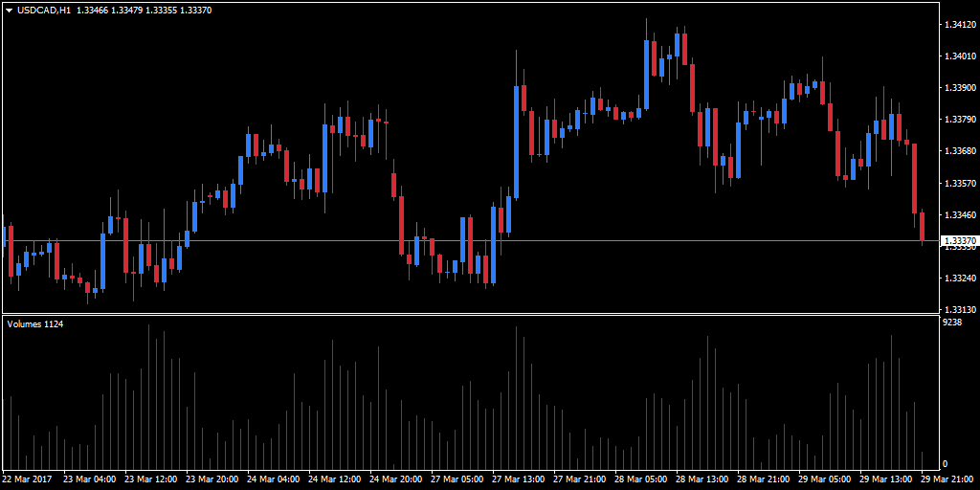The height and width of the screenshot is (490, 980).
Task: Click the 27 Mar 21:00 time label
Action: point(580,479)
